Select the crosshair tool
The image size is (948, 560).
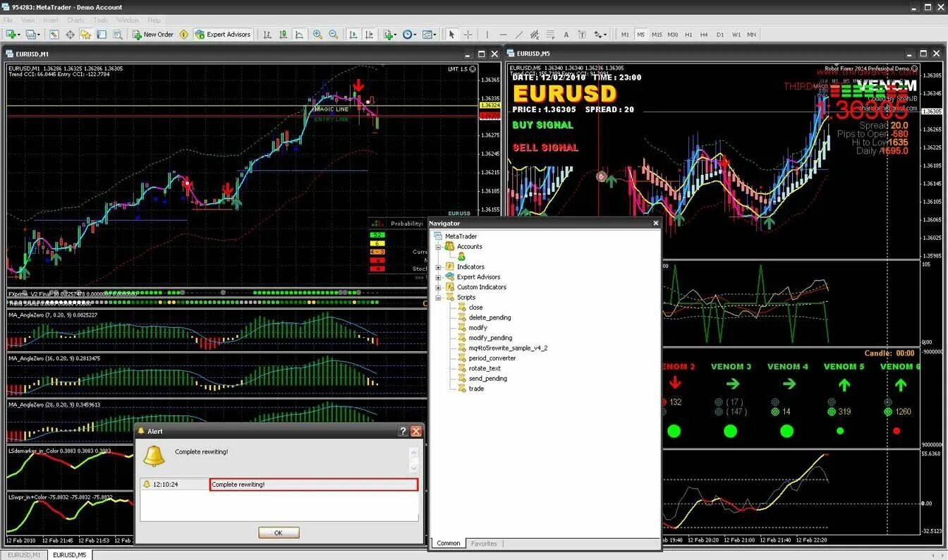pyautogui.click(x=468, y=35)
